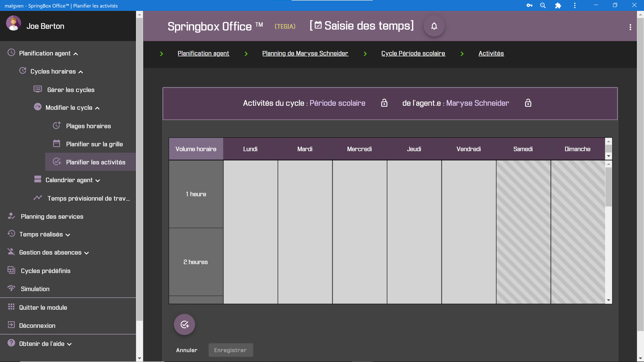Click the Enregistrer button

coord(230,350)
